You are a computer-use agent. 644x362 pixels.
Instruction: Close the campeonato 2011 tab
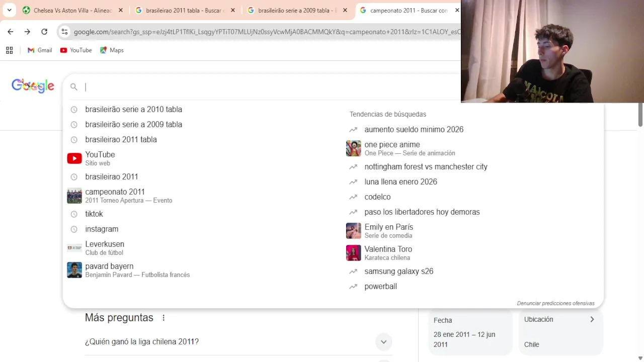point(457,10)
